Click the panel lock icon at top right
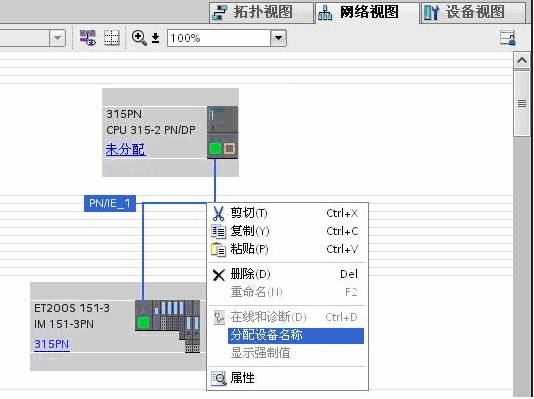 click(507, 38)
